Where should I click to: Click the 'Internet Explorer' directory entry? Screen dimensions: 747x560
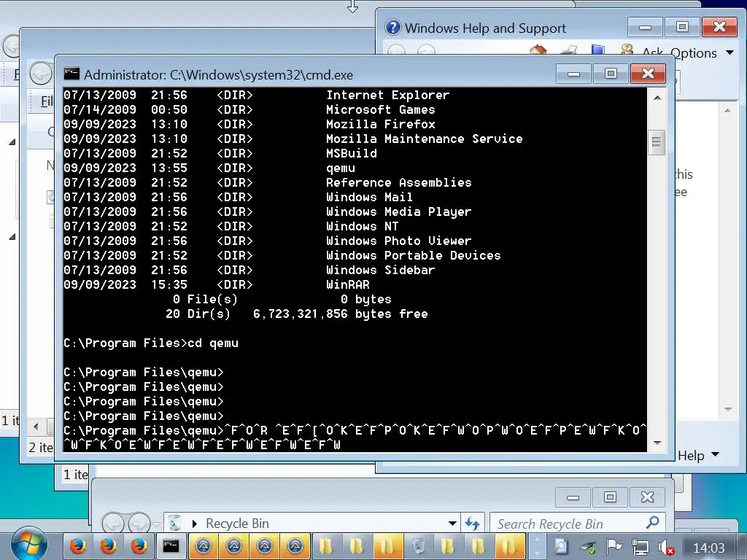click(388, 96)
